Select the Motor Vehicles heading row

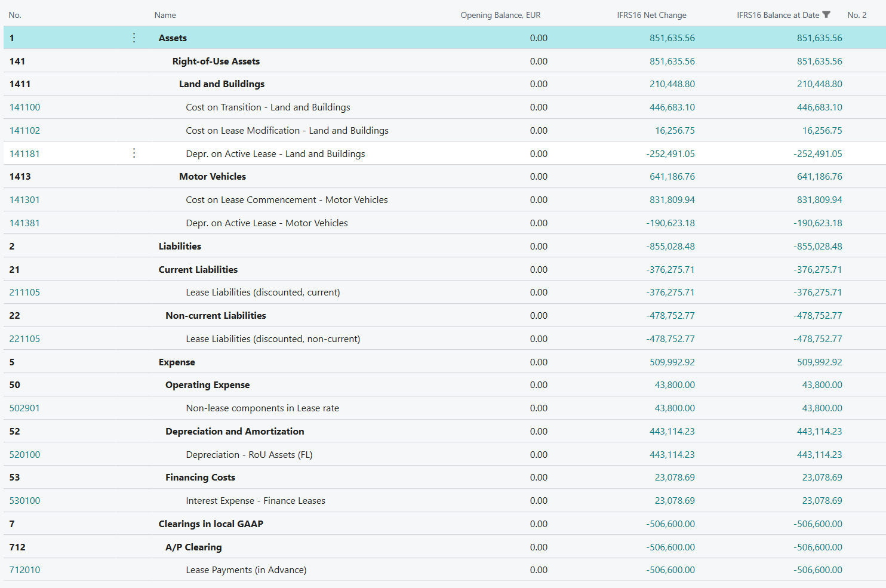[445, 177]
